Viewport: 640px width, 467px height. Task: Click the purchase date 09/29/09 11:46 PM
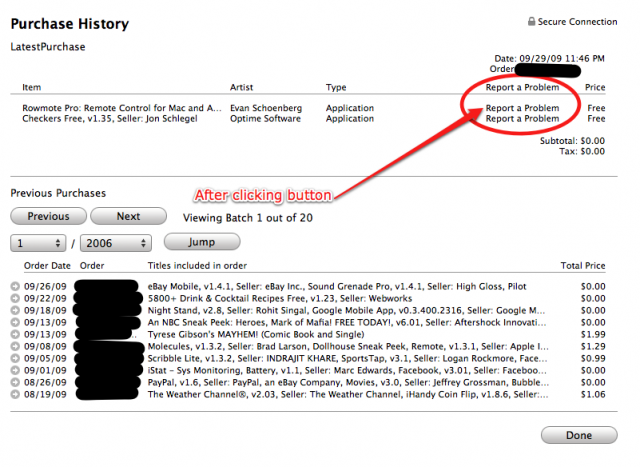562,58
